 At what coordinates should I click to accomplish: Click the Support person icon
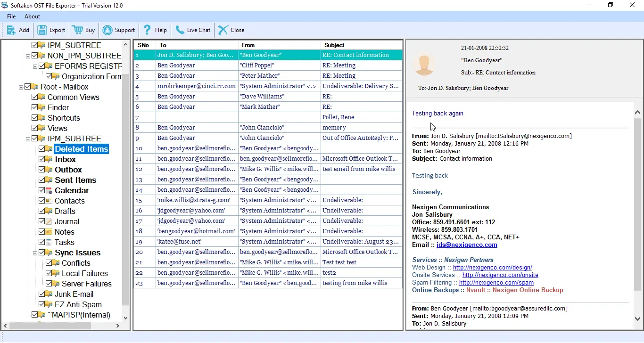[107, 30]
